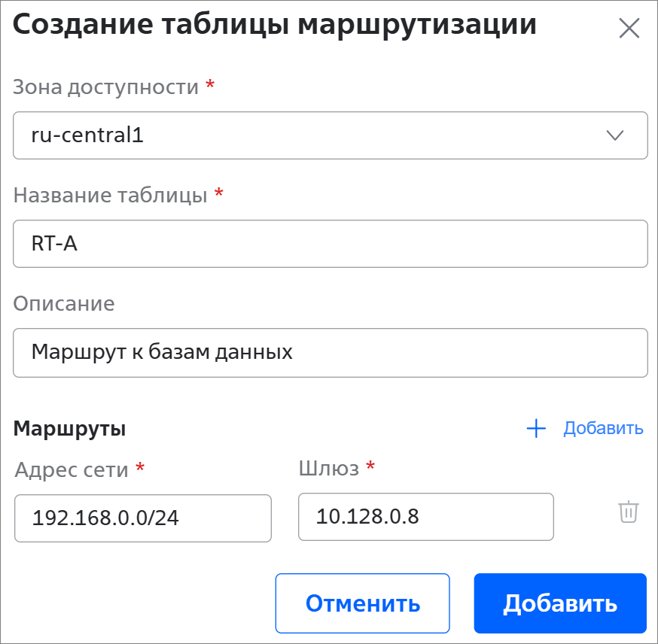Open the ru-central1 availability zone dropdown
Screen dimensions: 658x644
(330, 135)
